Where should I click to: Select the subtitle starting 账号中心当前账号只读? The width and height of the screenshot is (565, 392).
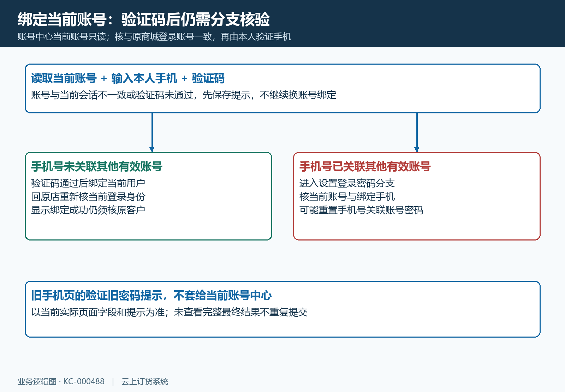(x=154, y=37)
